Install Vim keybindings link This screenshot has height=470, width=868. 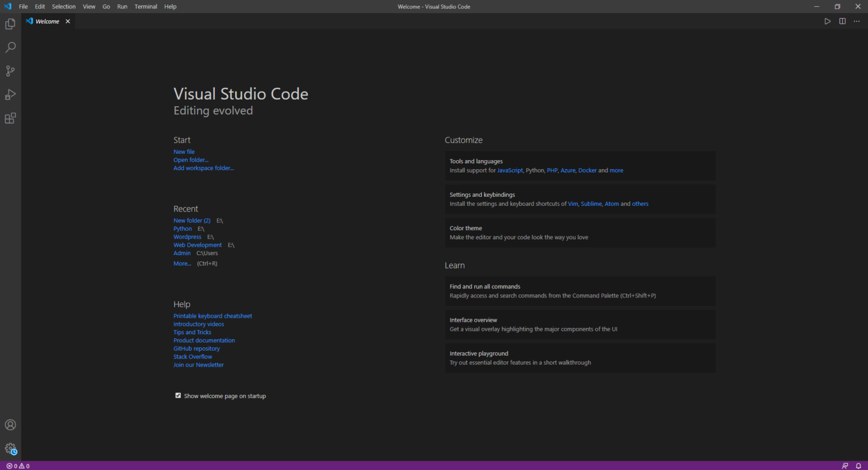(573, 204)
